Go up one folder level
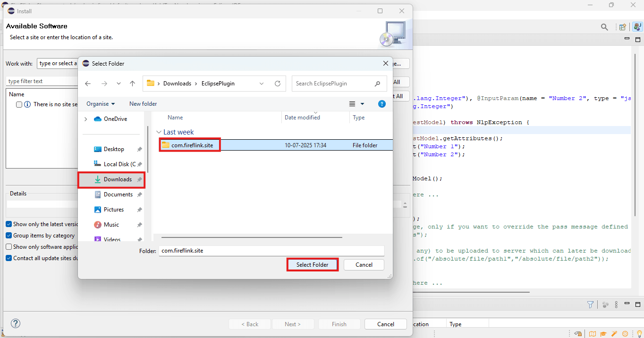 [133, 84]
